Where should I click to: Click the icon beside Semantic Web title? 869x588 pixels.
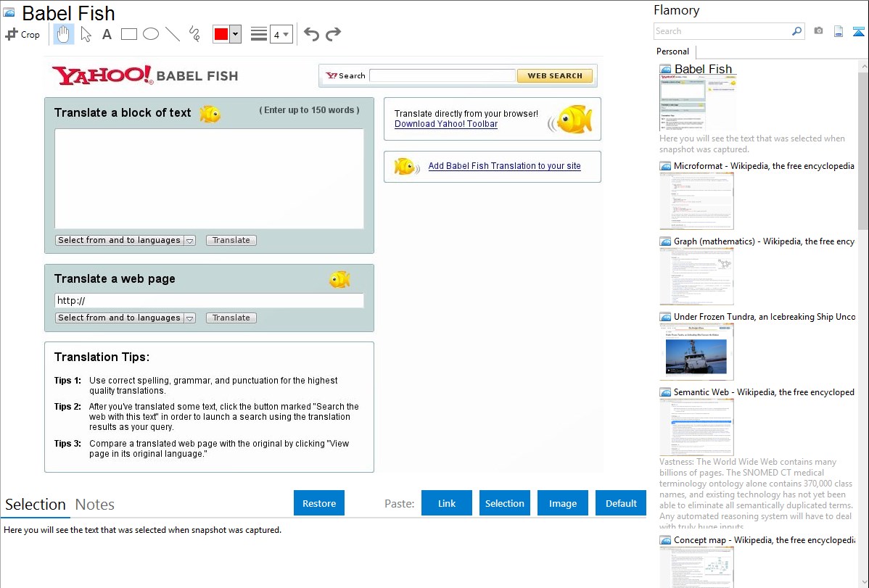665,392
